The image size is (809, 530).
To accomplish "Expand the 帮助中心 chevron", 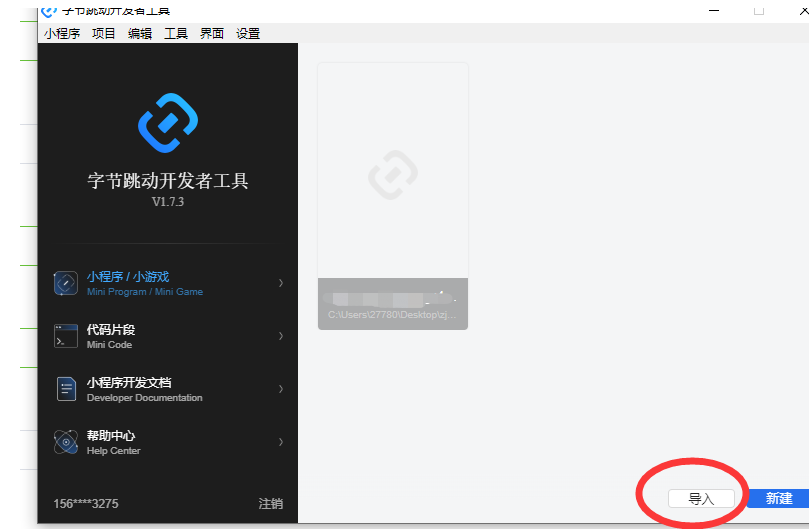I will (281, 442).
